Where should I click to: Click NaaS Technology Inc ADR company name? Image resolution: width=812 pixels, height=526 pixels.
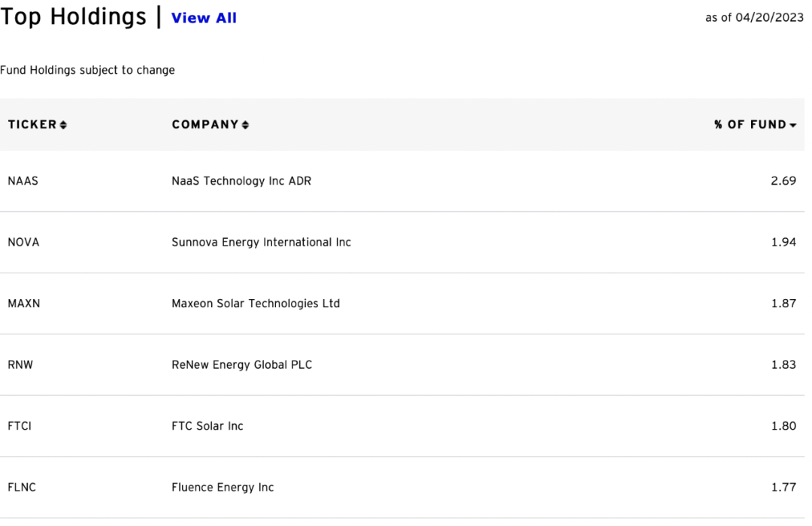pyautogui.click(x=241, y=181)
